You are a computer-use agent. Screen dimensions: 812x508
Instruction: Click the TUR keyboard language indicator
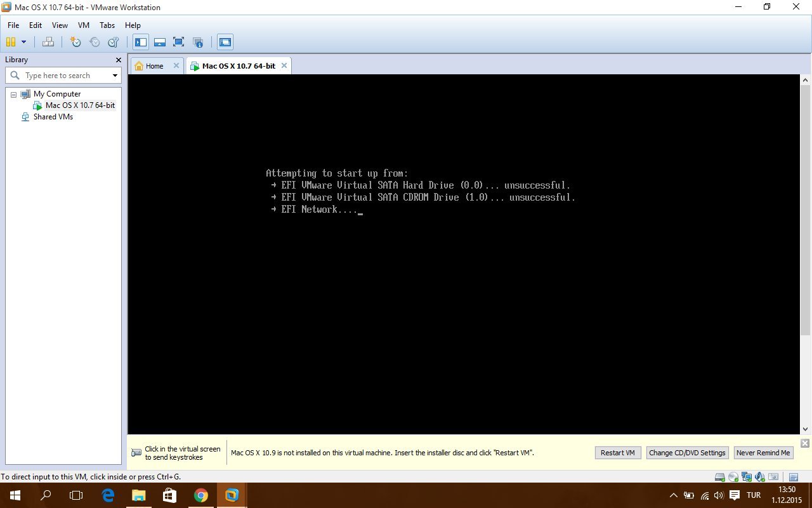pyautogui.click(x=754, y=495)
